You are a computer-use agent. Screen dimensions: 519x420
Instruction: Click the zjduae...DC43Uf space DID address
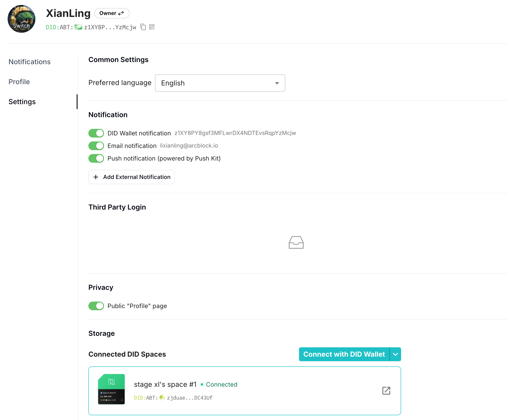(190, 398)
